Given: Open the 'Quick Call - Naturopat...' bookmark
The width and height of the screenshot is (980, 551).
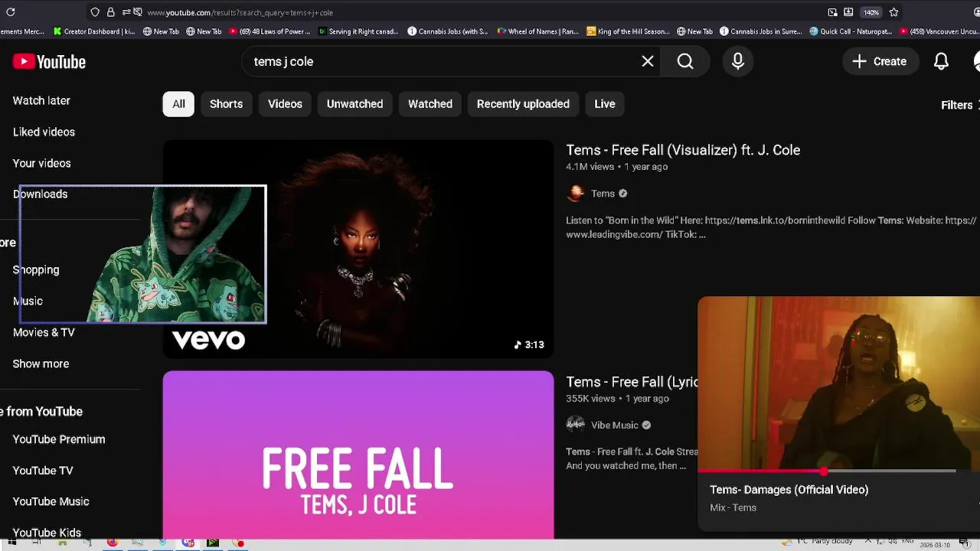Looking at the screenshot, I should click(x=851, y=31).
